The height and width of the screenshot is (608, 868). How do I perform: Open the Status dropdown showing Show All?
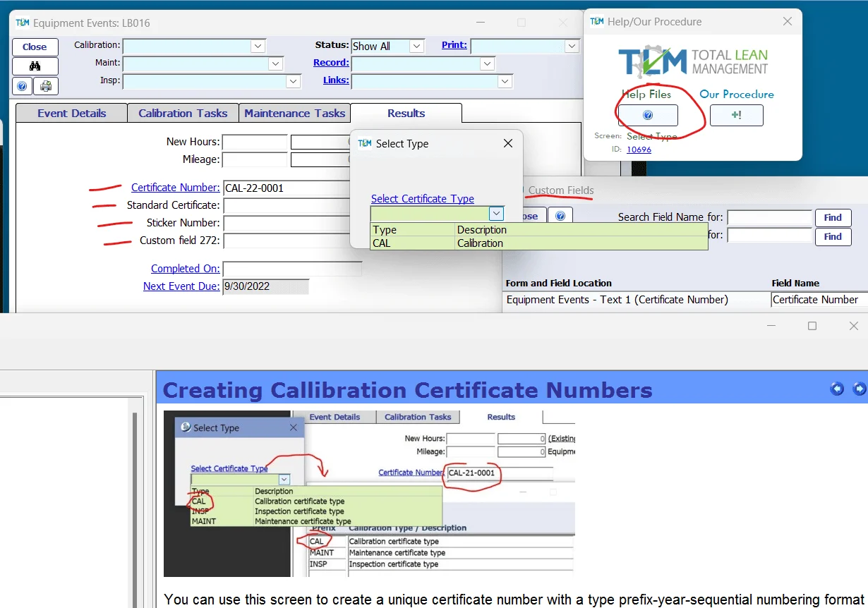[416, 47]
